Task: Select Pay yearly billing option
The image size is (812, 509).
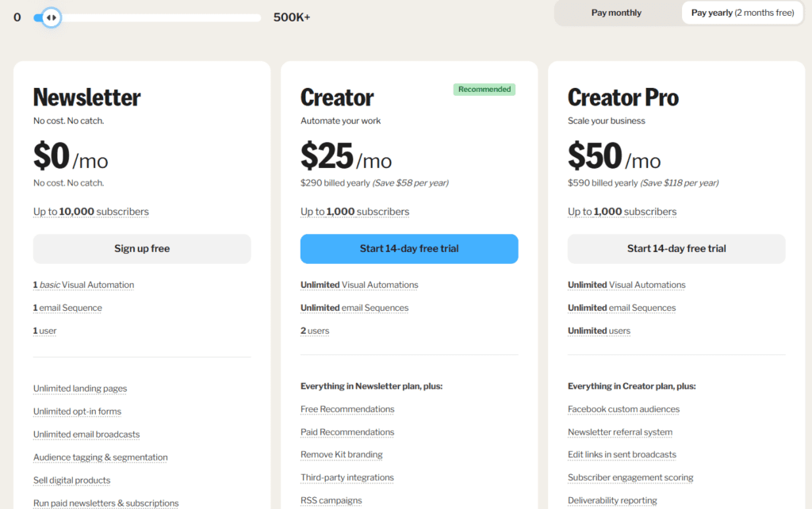Action: coord(742,13)
